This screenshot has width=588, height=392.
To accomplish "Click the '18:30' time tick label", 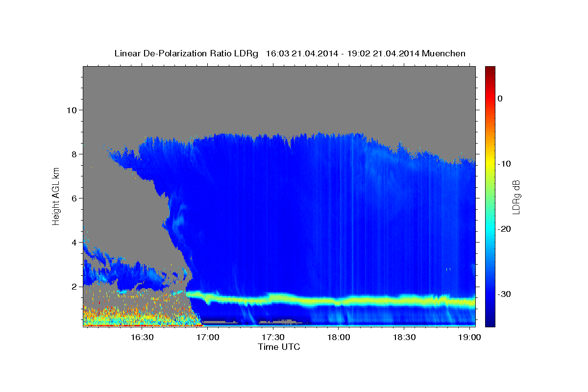I will pos(404,337).
